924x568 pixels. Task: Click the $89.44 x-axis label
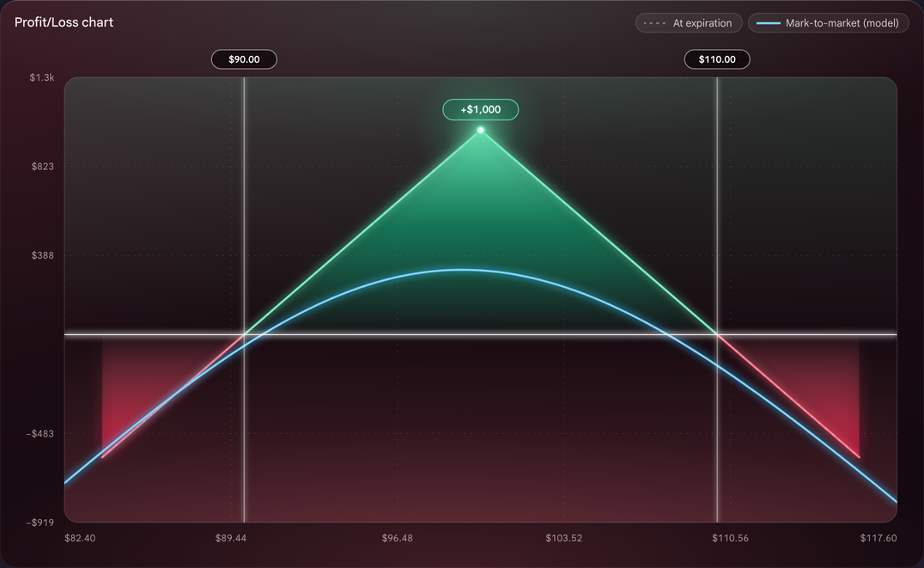point(231,538)
